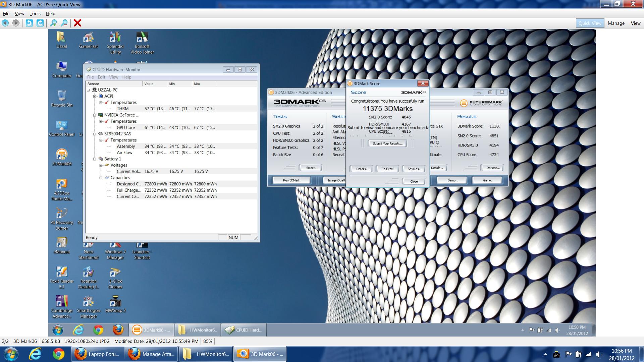Click the 85% zoom level in status bar

click(x=208, y=341)
